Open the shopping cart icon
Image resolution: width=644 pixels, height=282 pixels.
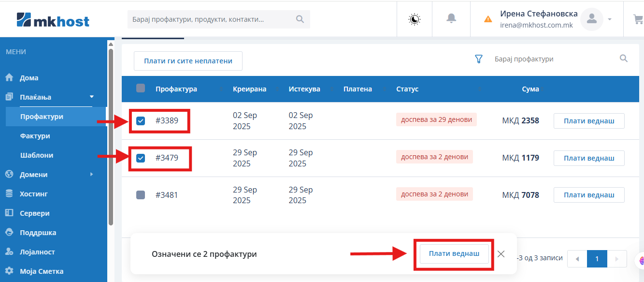638,19
